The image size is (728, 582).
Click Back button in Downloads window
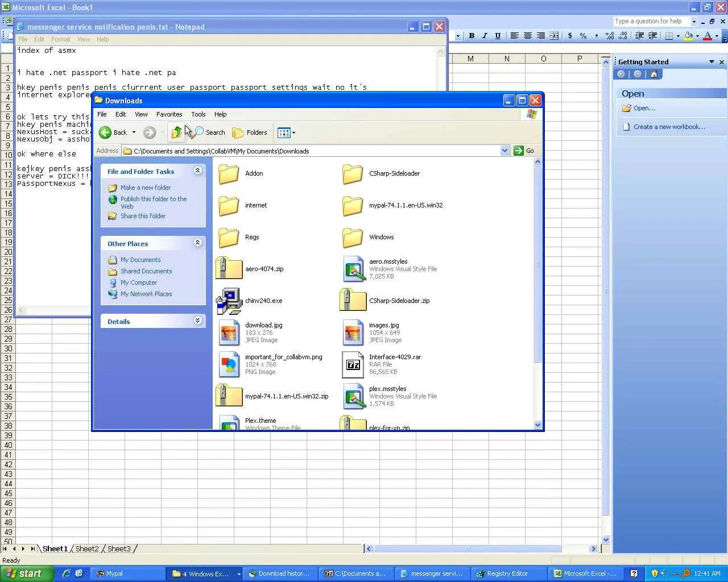pos(113,132)
